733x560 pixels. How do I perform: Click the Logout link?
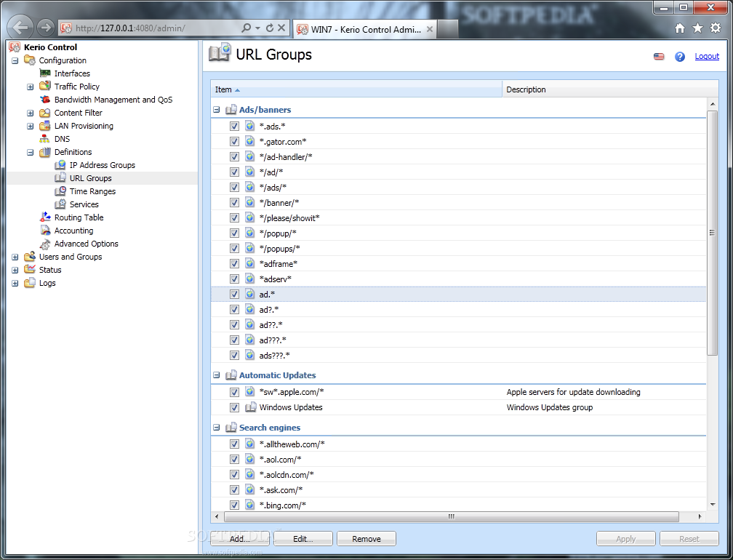[x=707, y=56]
